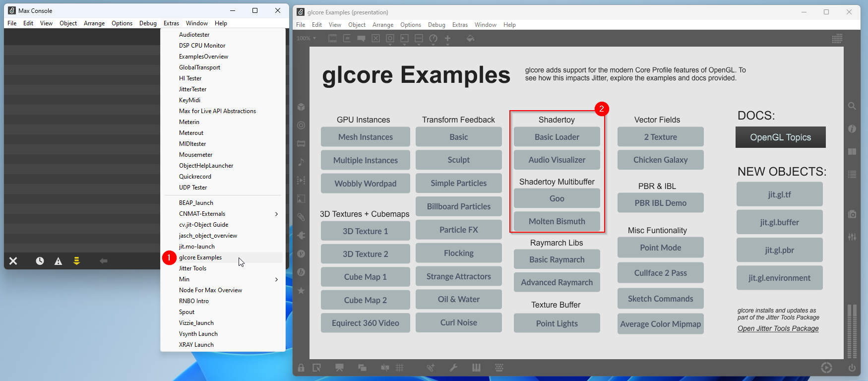Open the Molten Bismuth example

557,221
